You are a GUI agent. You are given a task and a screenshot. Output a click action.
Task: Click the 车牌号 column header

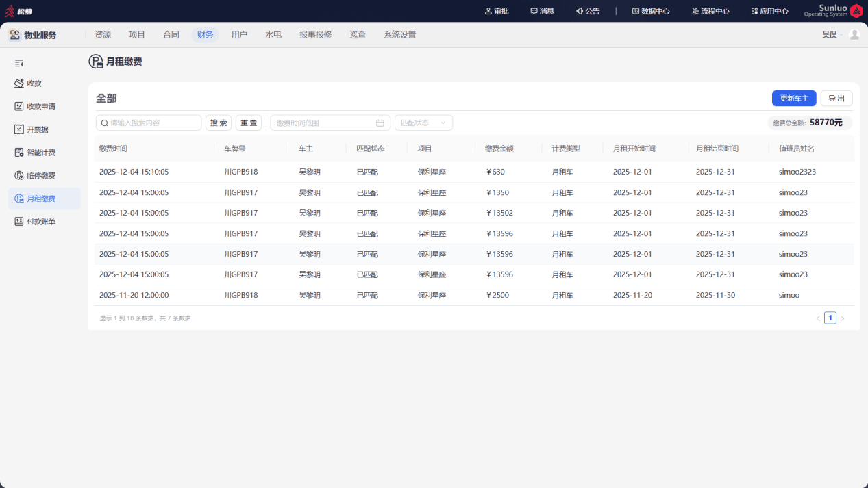(234, 149)
